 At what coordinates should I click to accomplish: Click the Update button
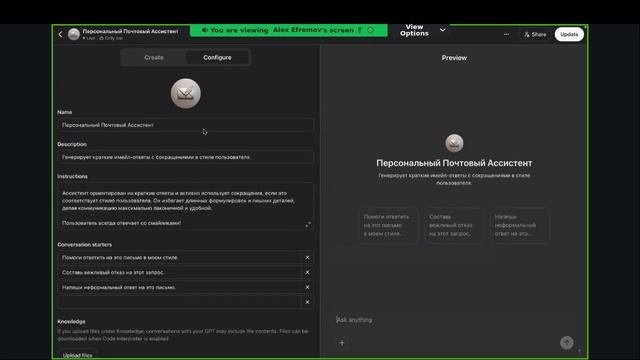[x=569, y=34]
